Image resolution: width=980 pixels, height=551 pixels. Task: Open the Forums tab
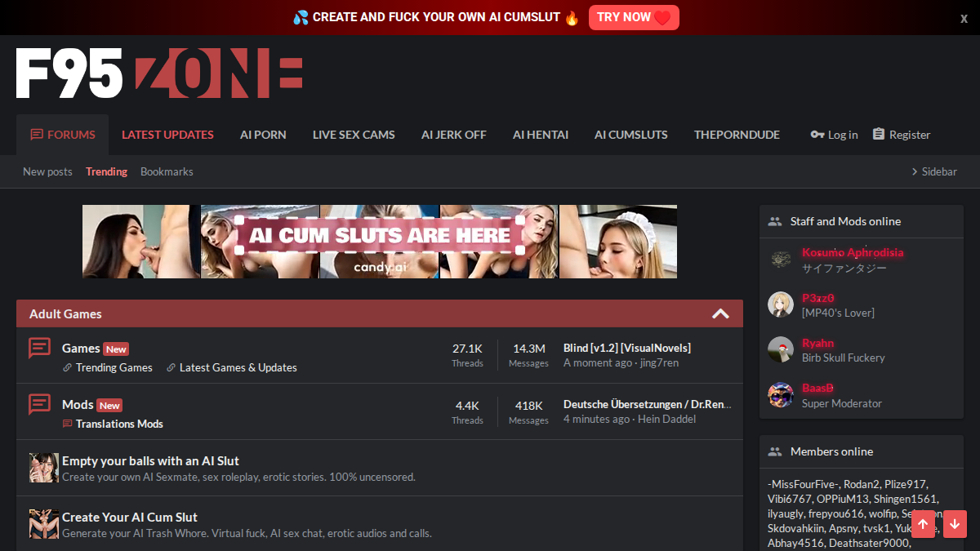(x=63, y=135)
